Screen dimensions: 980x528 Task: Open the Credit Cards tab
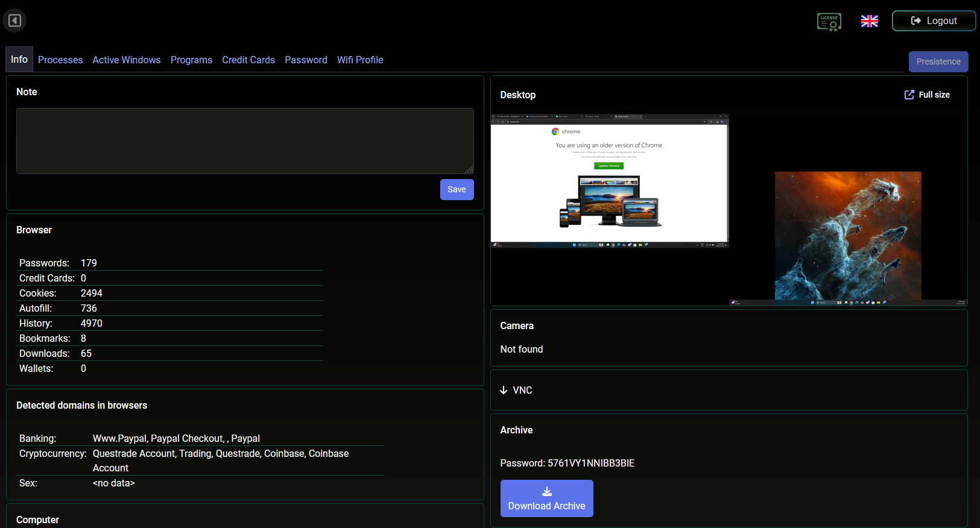tap(248, 60)
